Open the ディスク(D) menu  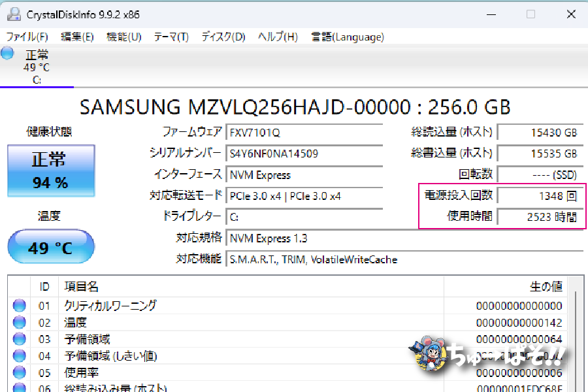[x=223, y=37]
